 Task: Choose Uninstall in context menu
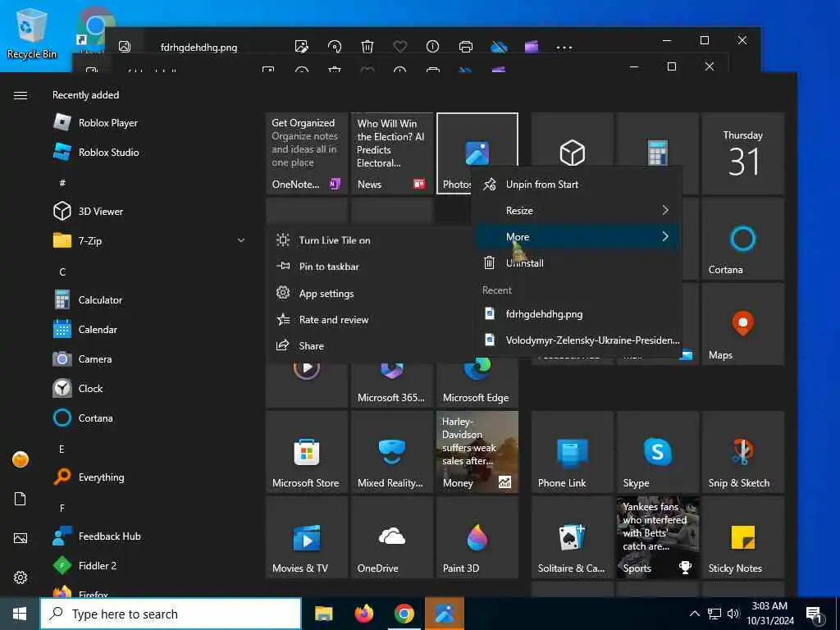(x=578, y=263)
